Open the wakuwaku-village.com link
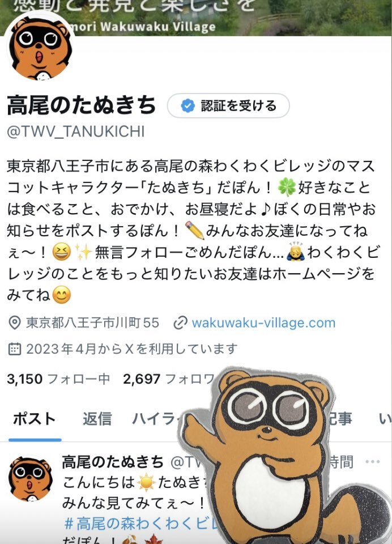The image size is (392, 544). 263,322
